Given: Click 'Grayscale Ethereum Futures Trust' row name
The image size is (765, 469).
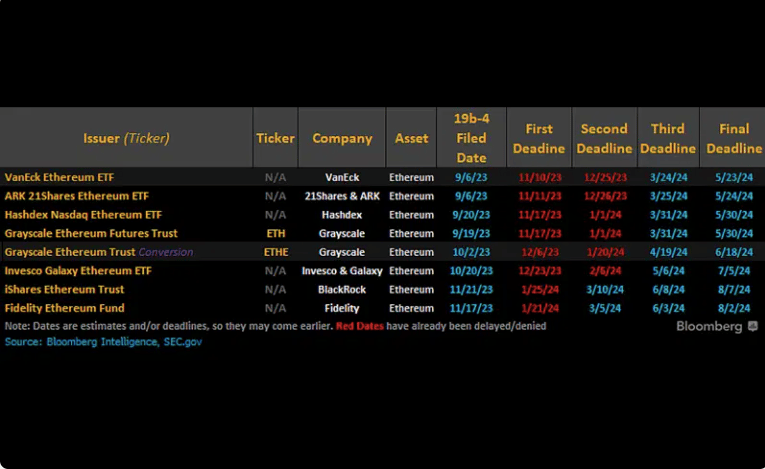Looking at the screenshot, I should pos(91,233).
